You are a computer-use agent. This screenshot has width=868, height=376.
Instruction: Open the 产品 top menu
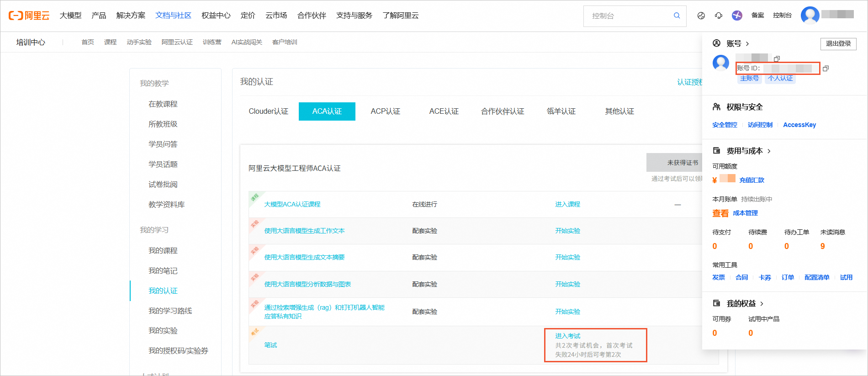(x=99, y=16)
